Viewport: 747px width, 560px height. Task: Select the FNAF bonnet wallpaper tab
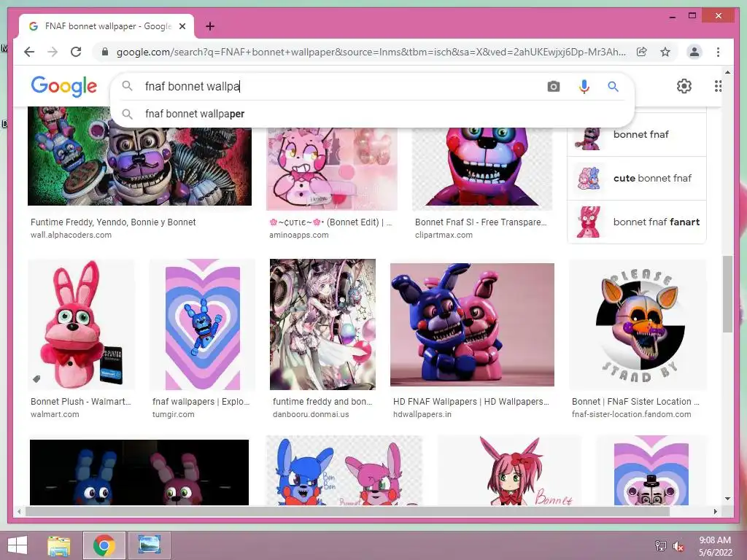click(107, 26)
